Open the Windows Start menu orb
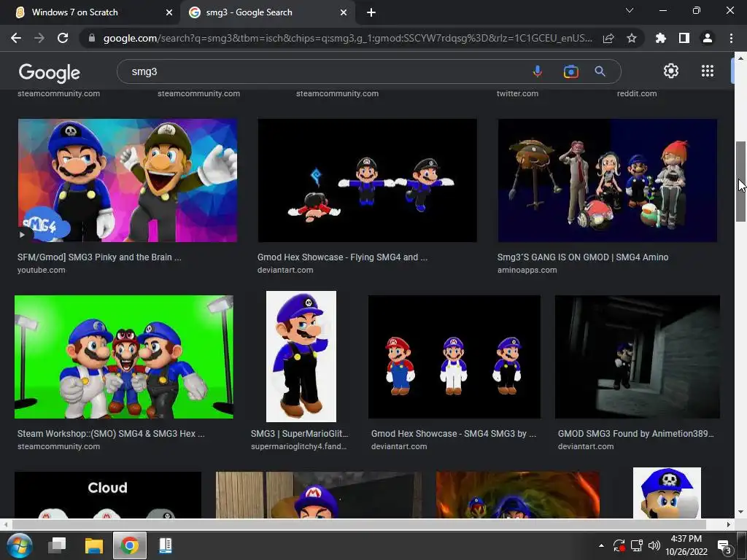Image resolution: width=747 pixels, height=560 pixels. click(x=20, y=545)
